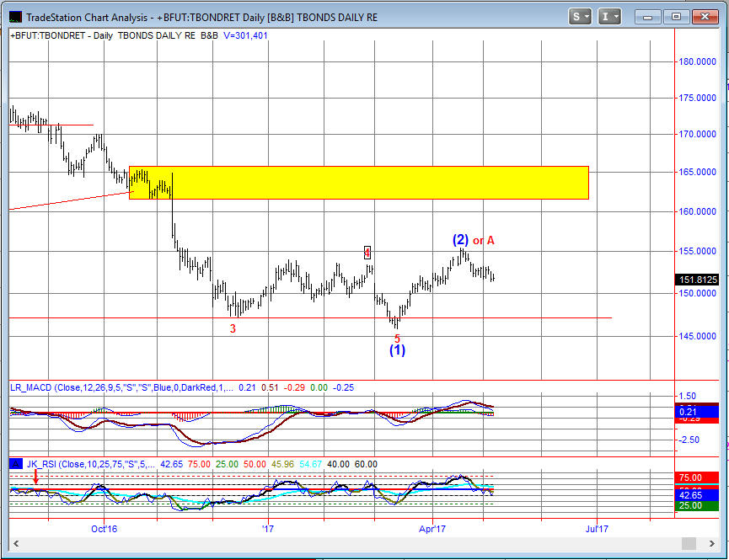The image size is (729, 560).
Task: Click the Oct'16 date axis label
Action: (x=105, y=529)
